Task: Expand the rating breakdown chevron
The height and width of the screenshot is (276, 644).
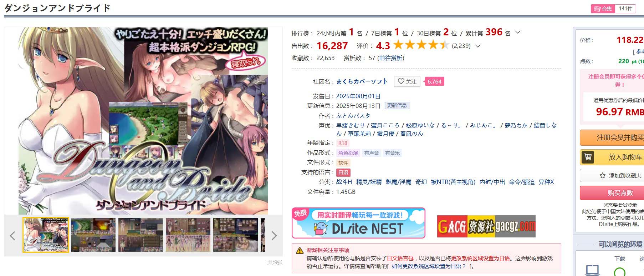Action: click(478, 46)
